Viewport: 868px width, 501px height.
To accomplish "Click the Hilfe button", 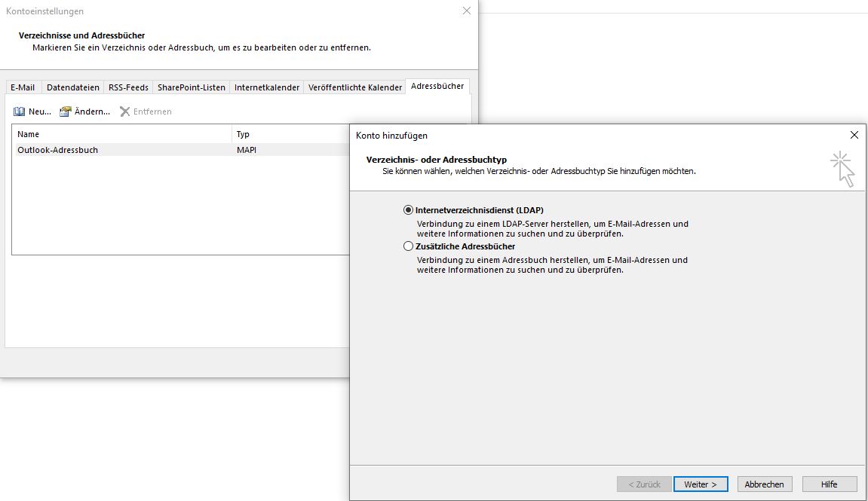I will point(829,484).
